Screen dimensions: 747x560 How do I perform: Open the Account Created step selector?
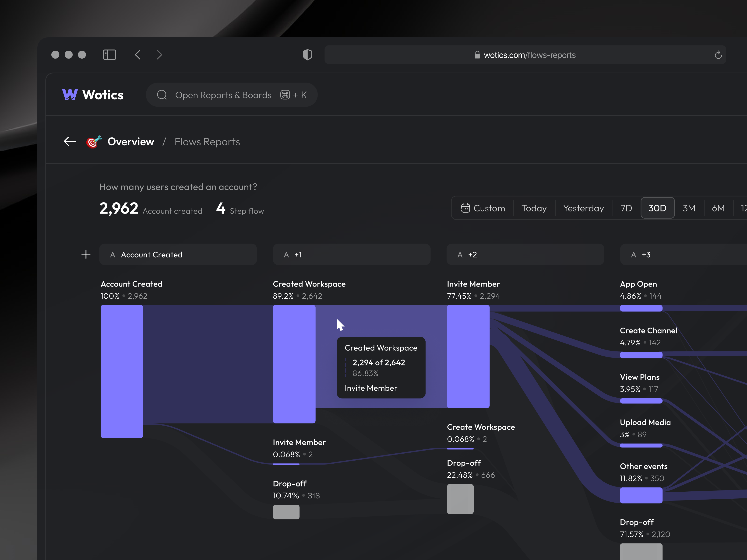coord(178,254)
